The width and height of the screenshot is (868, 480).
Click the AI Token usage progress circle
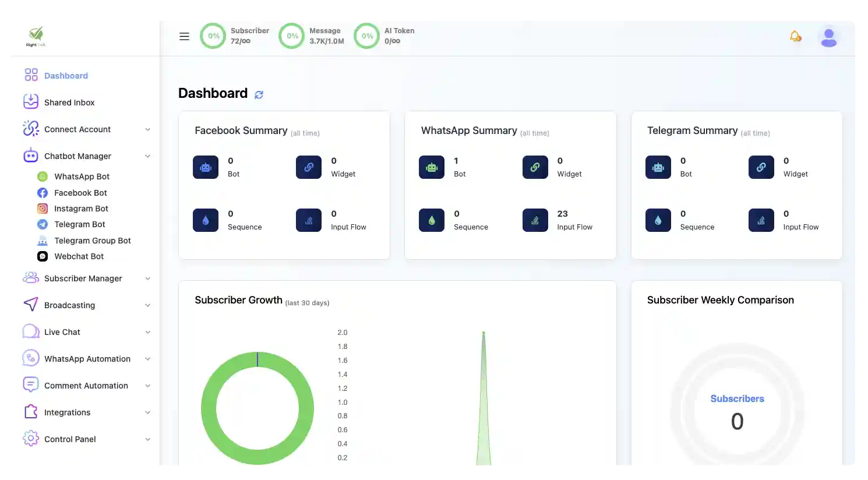click(x=366, y=36)
